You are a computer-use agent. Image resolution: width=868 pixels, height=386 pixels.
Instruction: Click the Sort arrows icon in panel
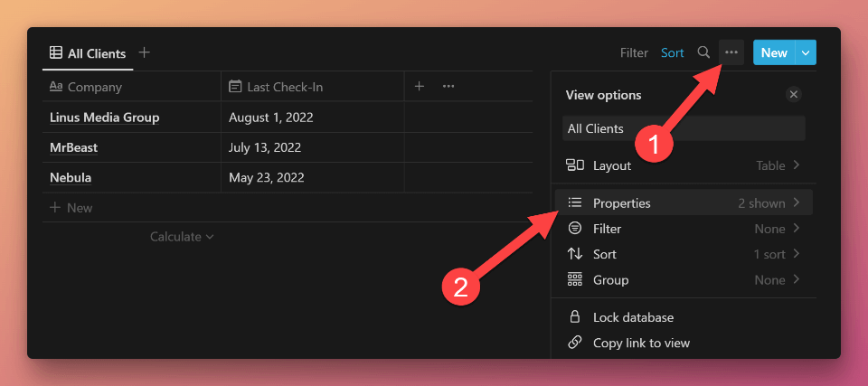(x=575, y=254)
